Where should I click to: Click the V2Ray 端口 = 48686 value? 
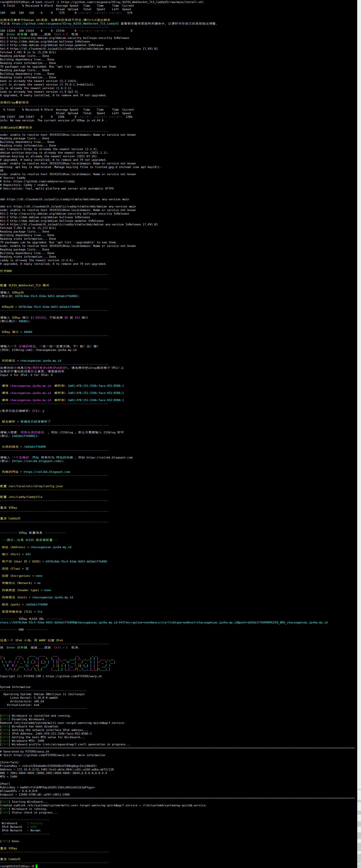click(x=28, y=332)
